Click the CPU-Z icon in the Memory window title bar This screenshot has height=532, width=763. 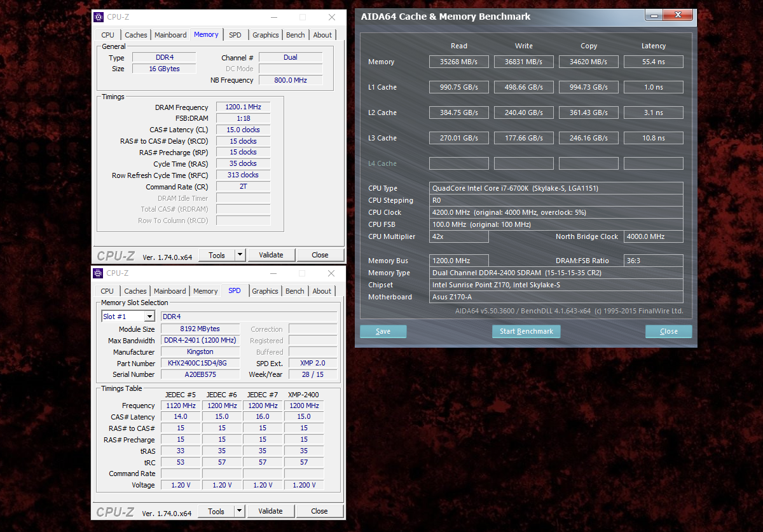(x=97, y=17)
